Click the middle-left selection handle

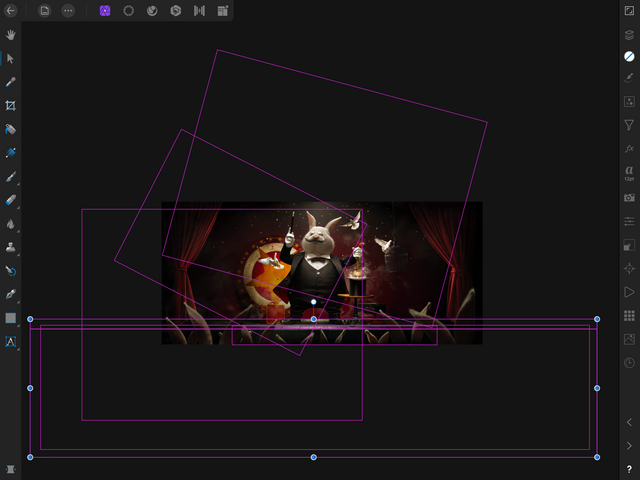pos(30,388)
